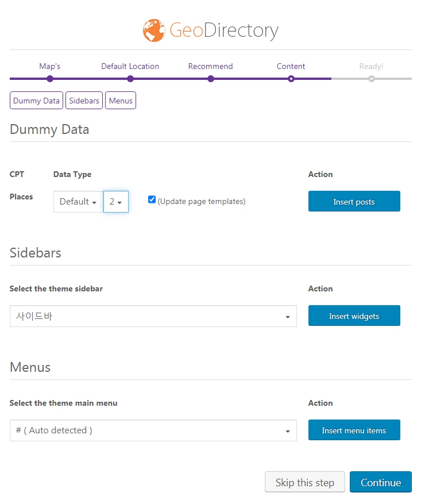Click the Insert posts button
The height and width of the screenshot is (504, 421).
click(354, 201)
